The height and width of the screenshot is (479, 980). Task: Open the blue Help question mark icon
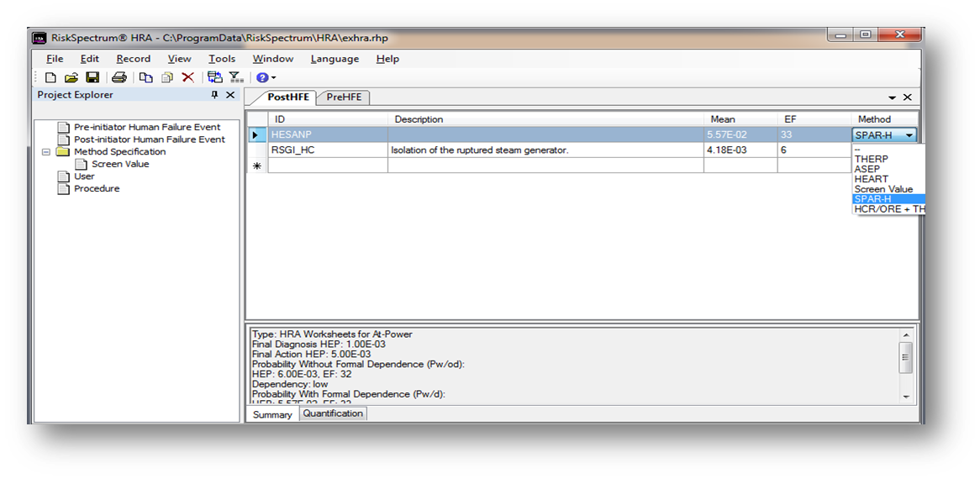261,77
